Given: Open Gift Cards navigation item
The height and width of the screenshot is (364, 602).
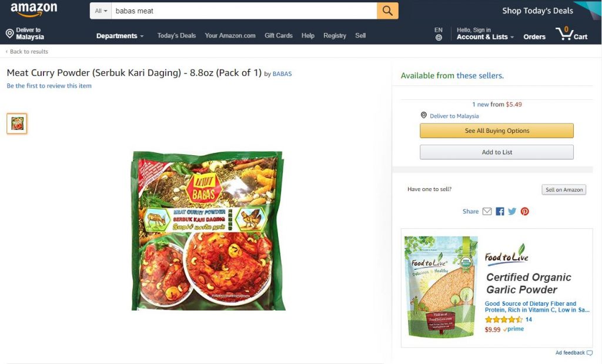Looking at the screenshot, I should (278, 36).
